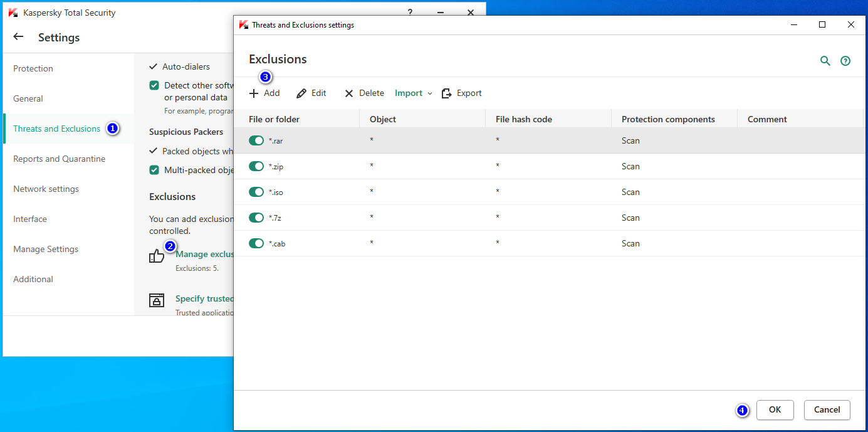The image size is (868, 432).
Task: Open the Manage exclusions link
Action: [x=204, y=254]
